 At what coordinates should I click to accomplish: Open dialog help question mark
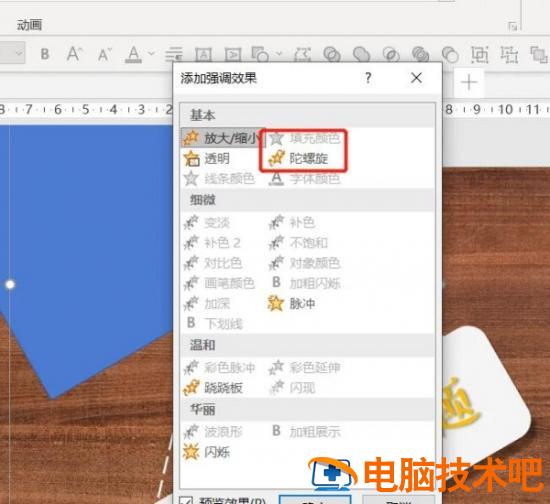tap(368, 78)
